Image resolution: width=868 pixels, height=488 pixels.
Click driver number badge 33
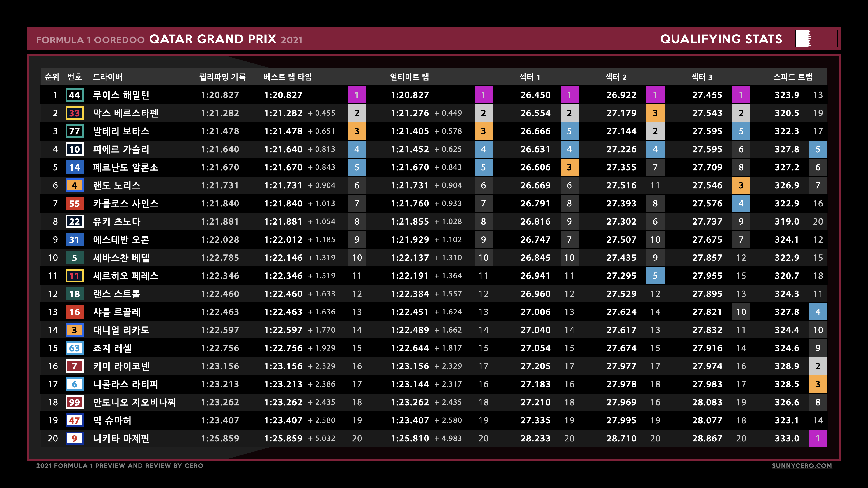[x=74, y=113]
